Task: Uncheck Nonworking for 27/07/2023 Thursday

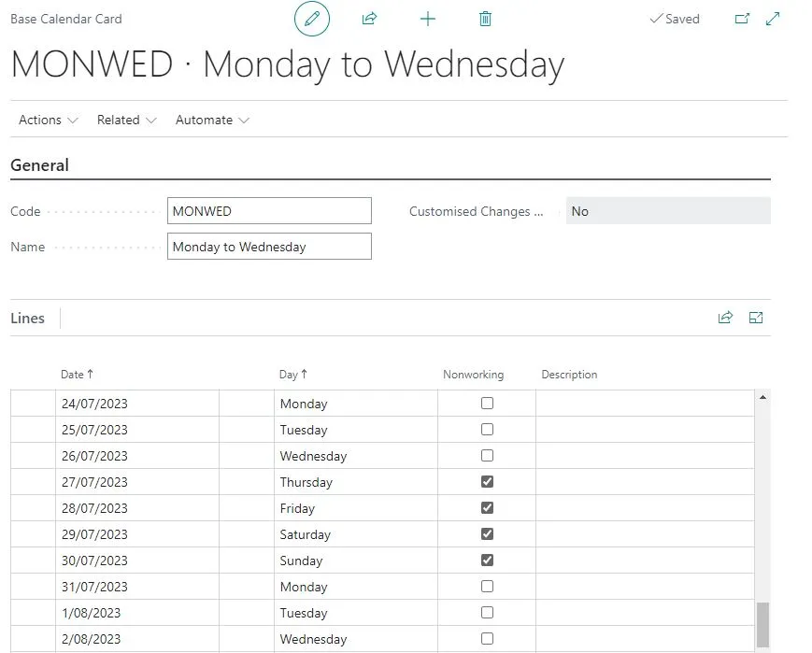Action: (488, 482)
